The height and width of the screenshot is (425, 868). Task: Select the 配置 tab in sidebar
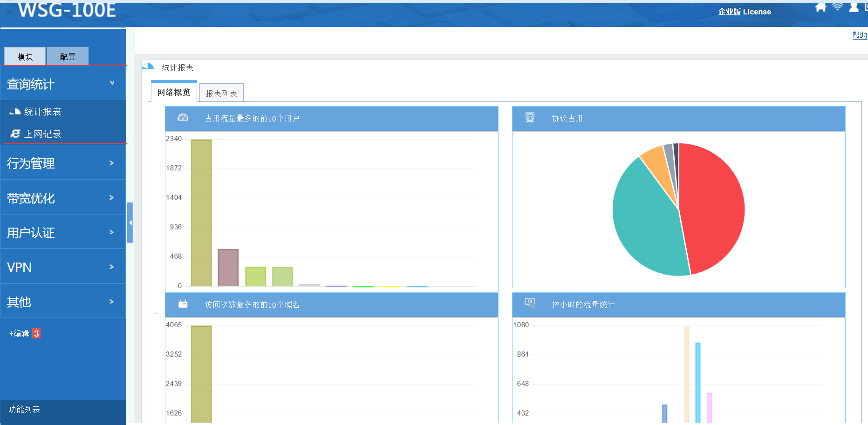68,56
